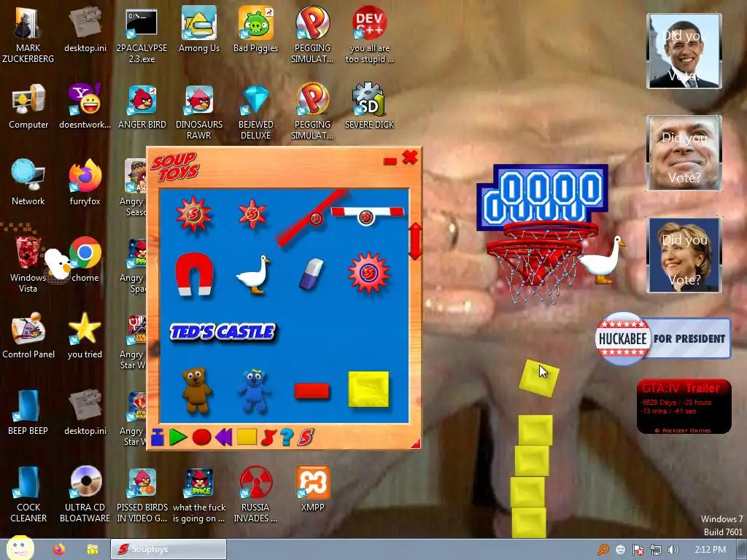Select the ULTRA CD BLOATWARE icon
Image resolution: width=747 pixels, height=560 pixels.
pos(85,494)
